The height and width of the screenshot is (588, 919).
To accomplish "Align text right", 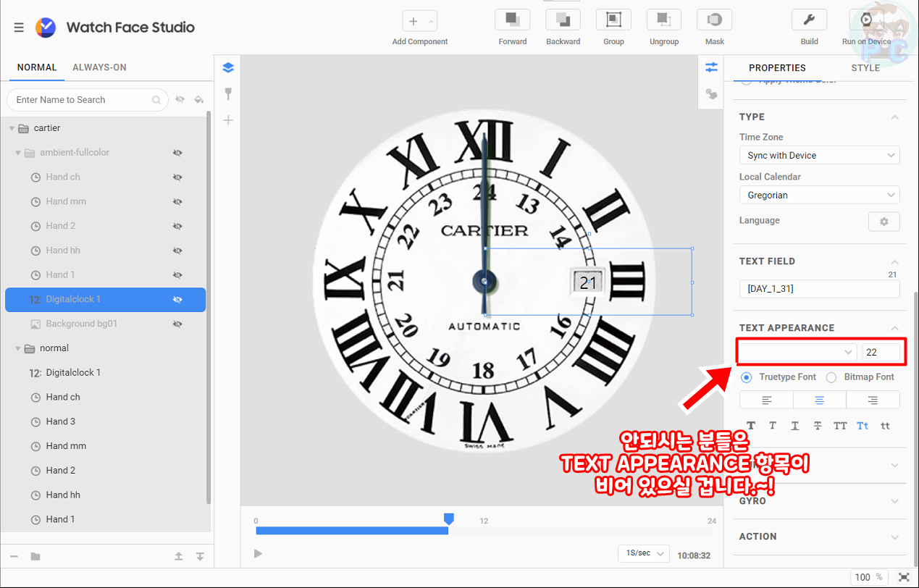I will (873, 400).
